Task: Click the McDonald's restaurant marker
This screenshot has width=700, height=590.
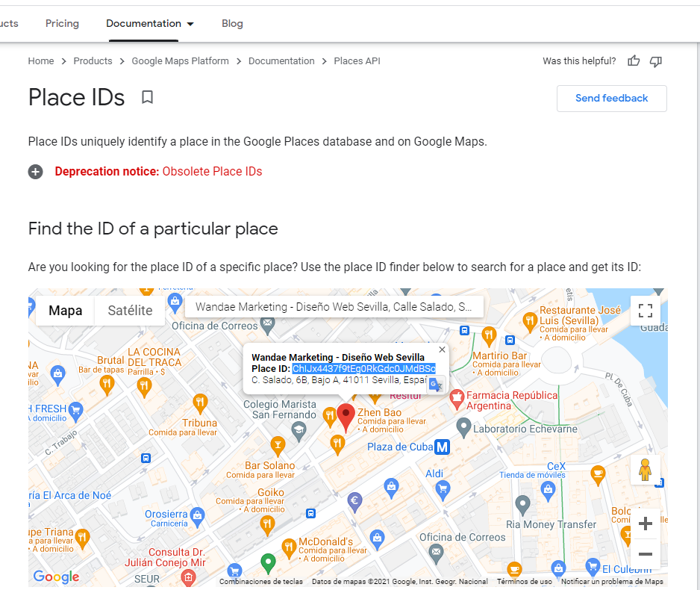Action: point(289,549)
